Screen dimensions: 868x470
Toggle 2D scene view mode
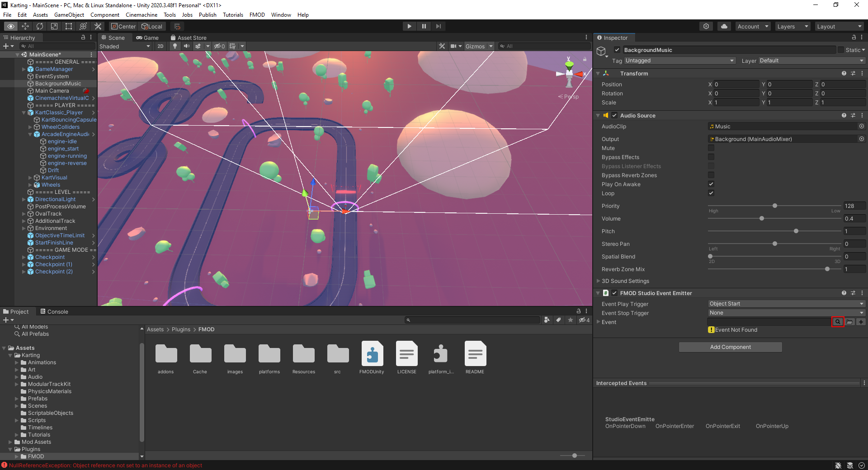[160, 46]
